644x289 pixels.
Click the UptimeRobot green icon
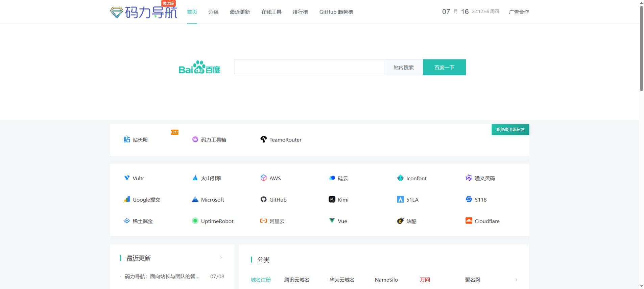195,221
